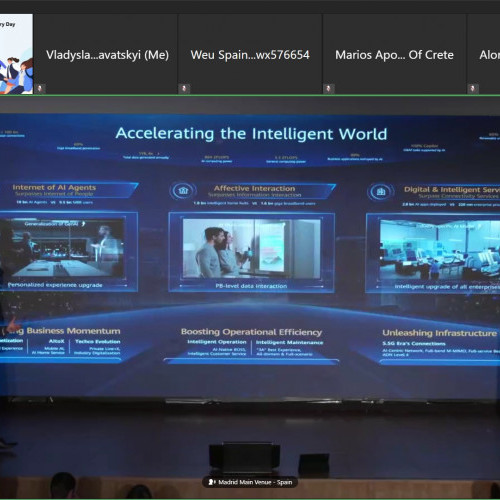Click the 'Intelligent Operation' subheading
Image resolution: width=500 pixels, height=500 pixels.
click(217, 342)
